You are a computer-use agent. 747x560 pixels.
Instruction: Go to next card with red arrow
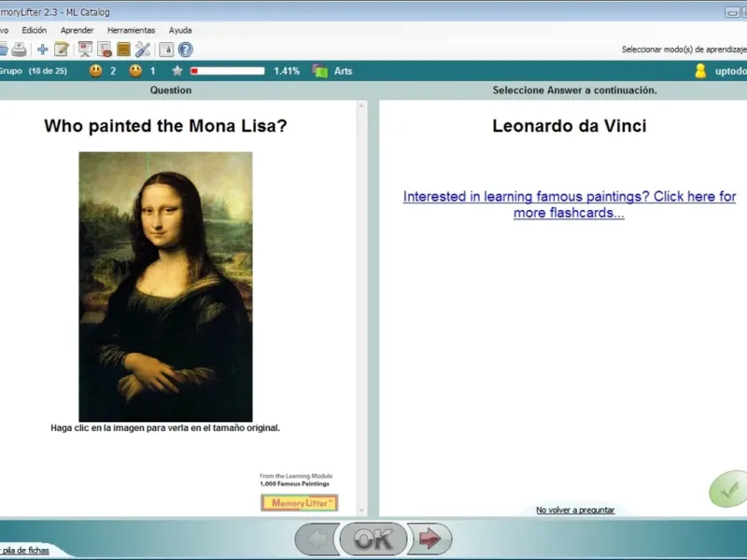click(430, 539)
